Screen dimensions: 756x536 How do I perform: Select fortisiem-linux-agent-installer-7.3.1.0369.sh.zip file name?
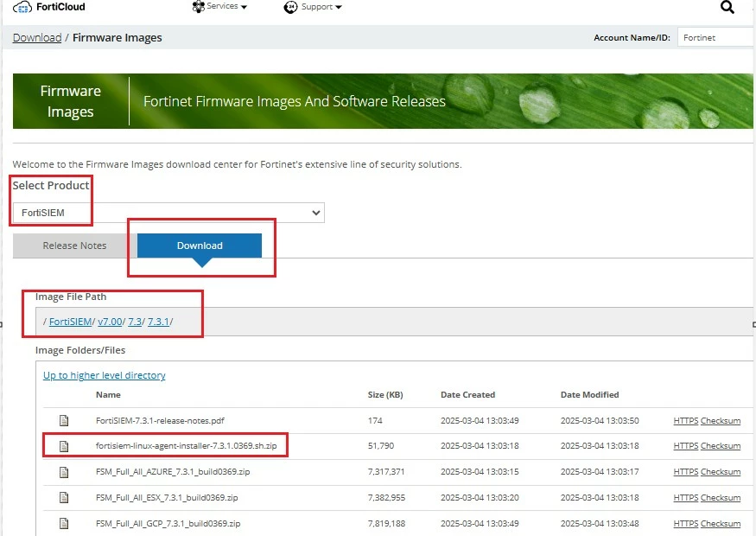pyautogui.click(x=186, y=446)
